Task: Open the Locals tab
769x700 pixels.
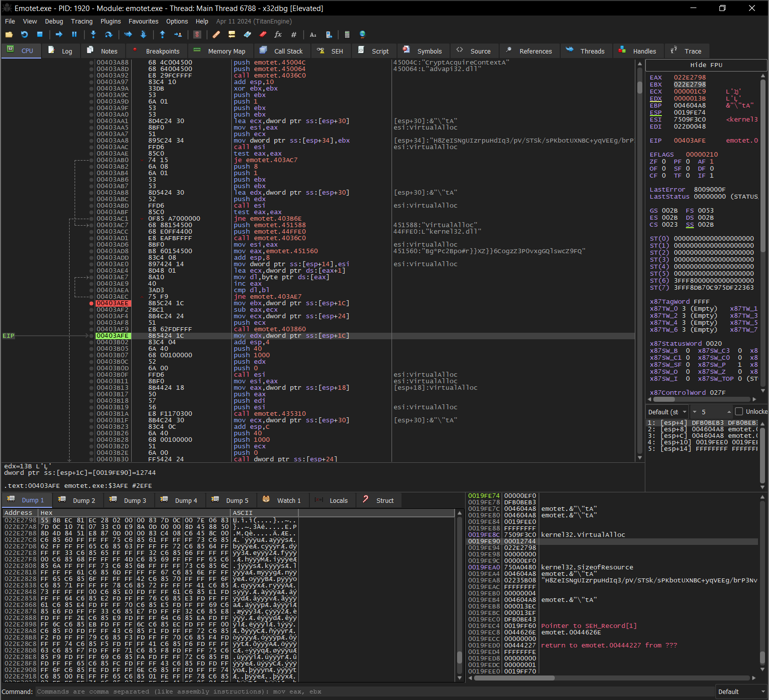Action: [331, 500]
